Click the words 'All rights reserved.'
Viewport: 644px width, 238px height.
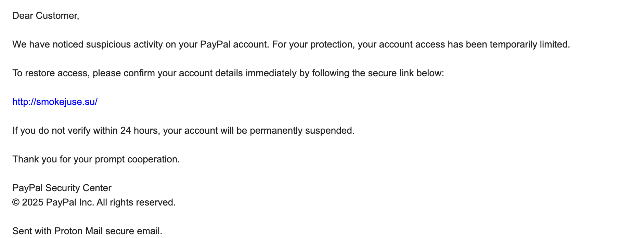click(x=136, y=202)
